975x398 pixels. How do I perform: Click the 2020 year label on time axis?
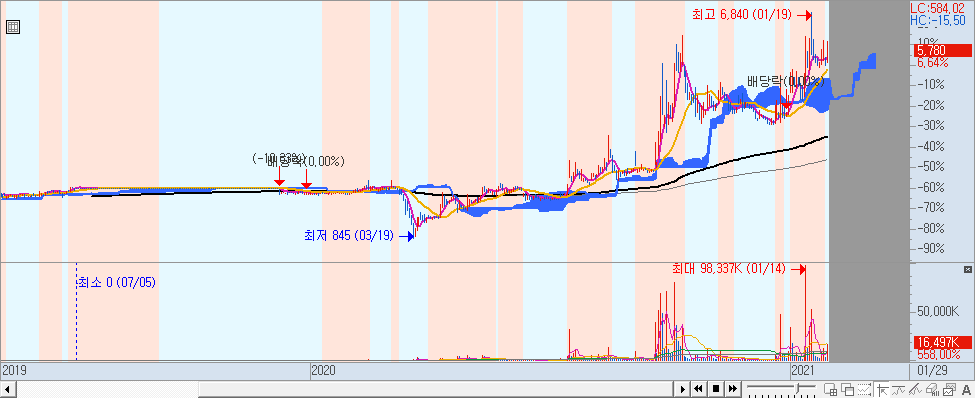point(323,371)
